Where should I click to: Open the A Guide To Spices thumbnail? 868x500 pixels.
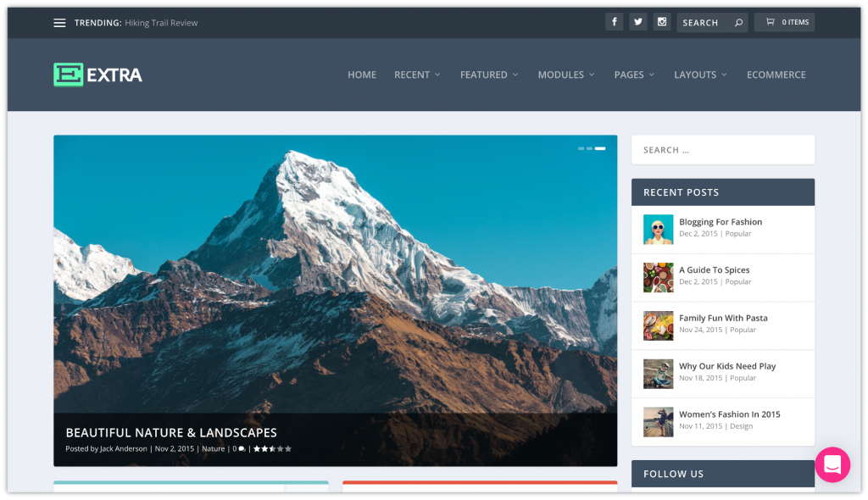click(x=658, y=277)
